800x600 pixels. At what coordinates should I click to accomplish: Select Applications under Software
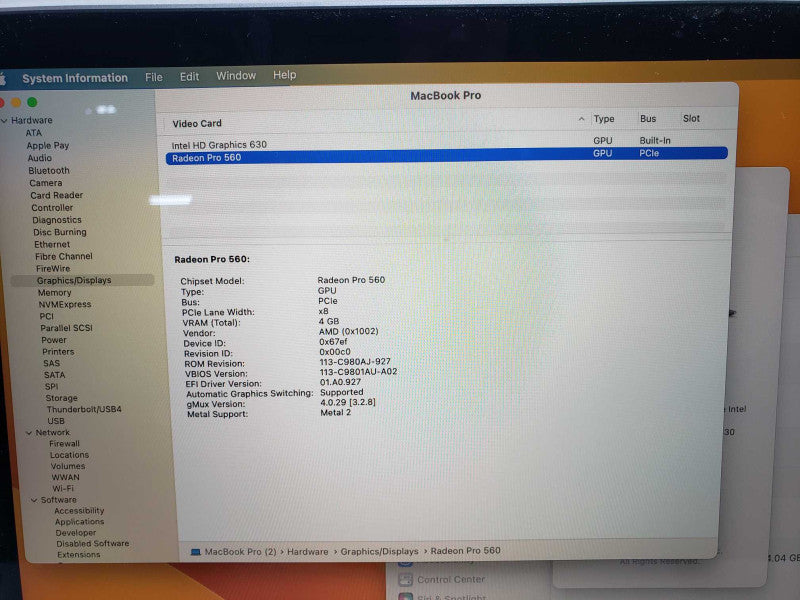80,522
